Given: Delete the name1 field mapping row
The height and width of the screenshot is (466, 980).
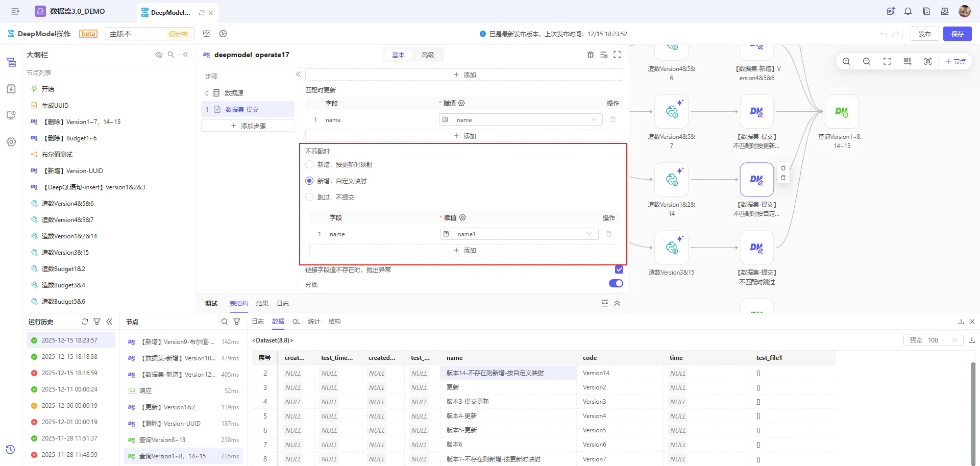Looking at the screenshot, I should [609, 234].
